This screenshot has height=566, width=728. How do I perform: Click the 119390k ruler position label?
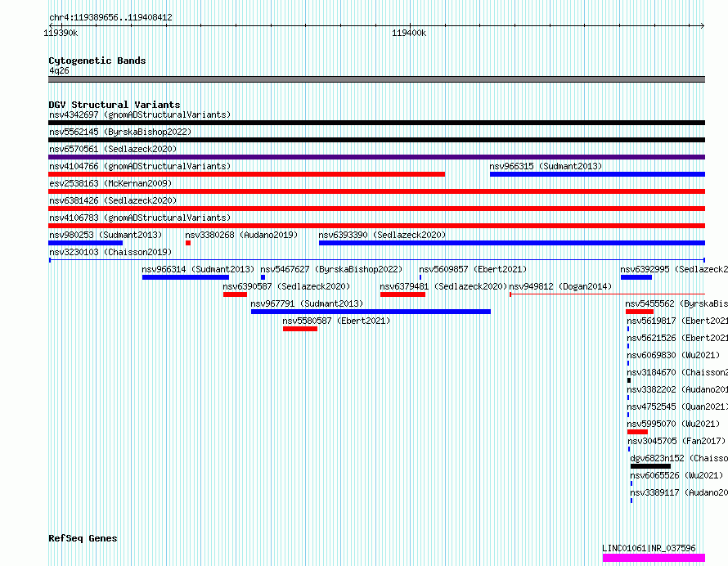pyautogui.click(x=61, y=34)
